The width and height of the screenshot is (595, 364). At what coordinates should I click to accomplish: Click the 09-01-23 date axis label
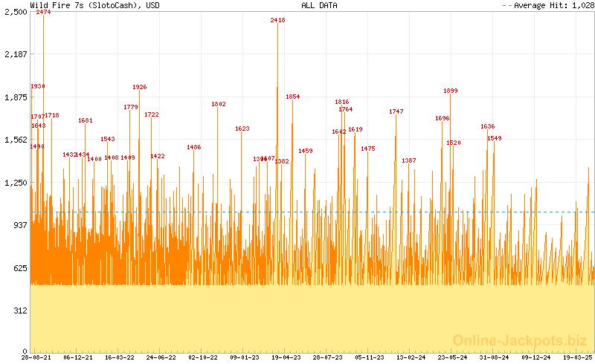244,357
